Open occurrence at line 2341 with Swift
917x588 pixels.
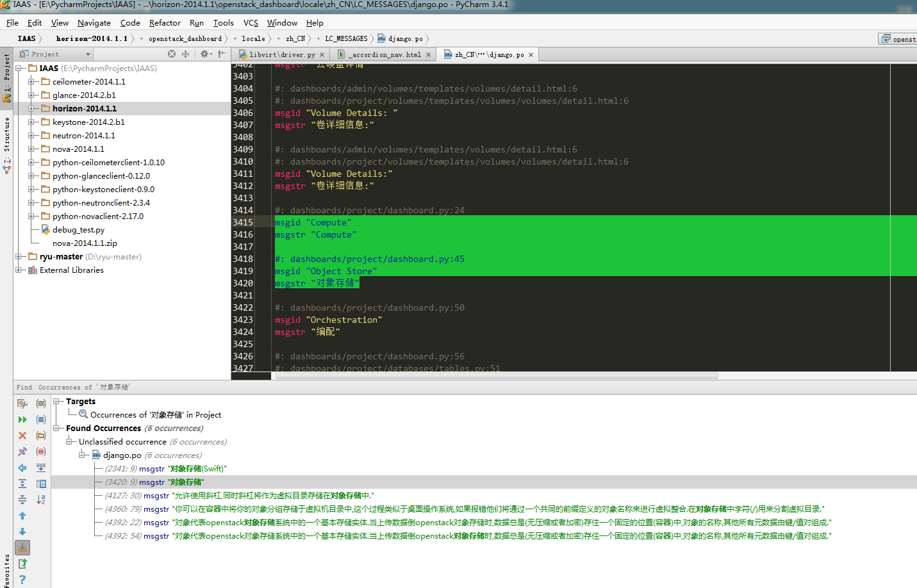(x=165, y=468)
